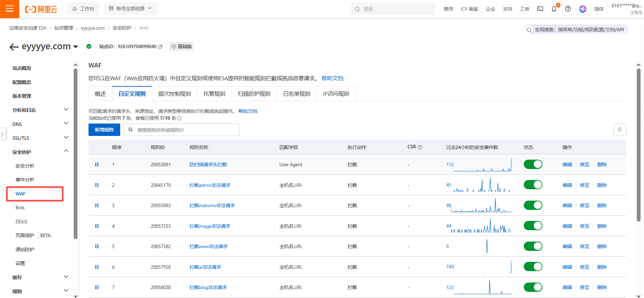The image size is (644, 298).
Task: Switch to the 频次控制规则 tab
Action: (x=174, y=94)
